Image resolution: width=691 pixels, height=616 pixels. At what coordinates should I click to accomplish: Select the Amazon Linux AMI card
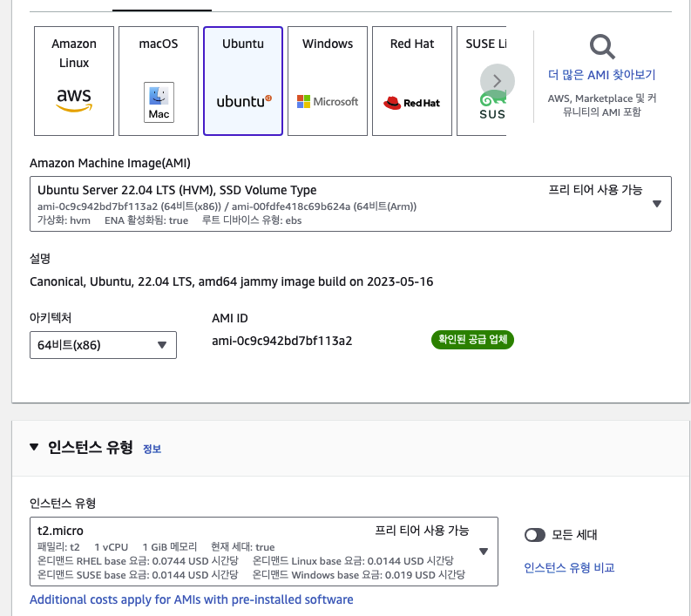click(x=74, y=81)
